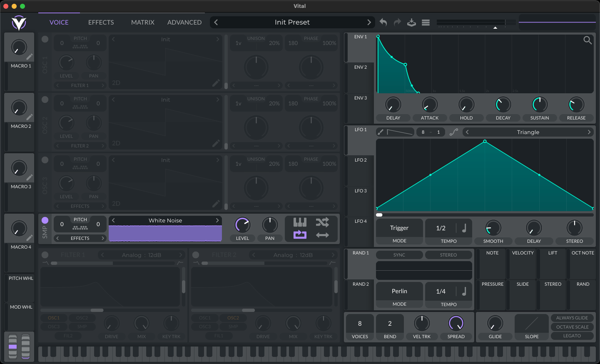The width and height of the screenshot is (600, 364).
Task: Open the Init Preset browser
Action: [x=292, y=22]
